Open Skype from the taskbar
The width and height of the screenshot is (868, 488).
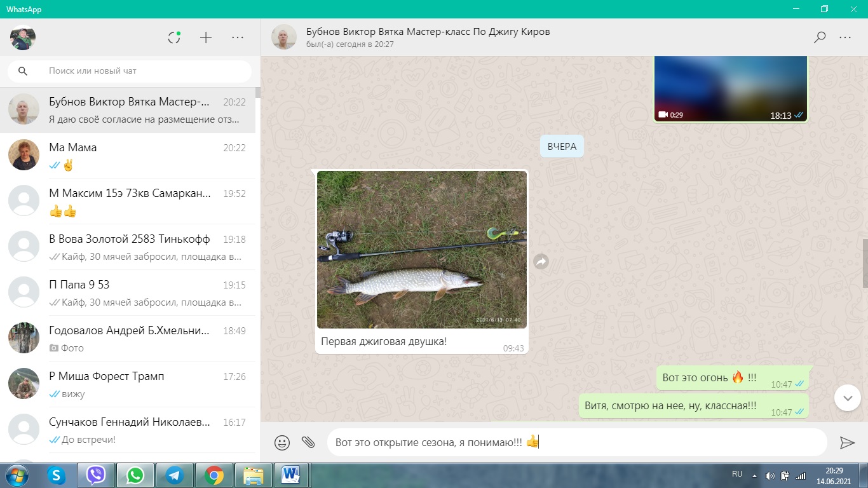click(x=57, y=475)
